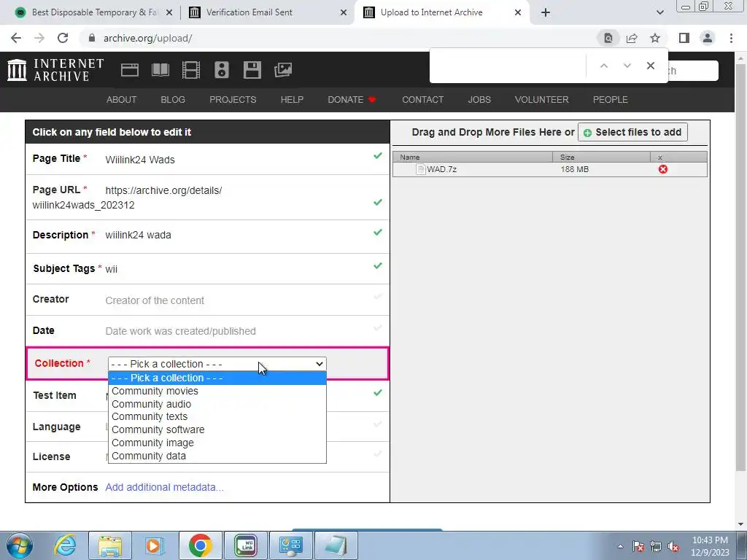Open the DONATE nav link
Image resolution: width=747 pixels, height=560 pixels.
[352, 99]
